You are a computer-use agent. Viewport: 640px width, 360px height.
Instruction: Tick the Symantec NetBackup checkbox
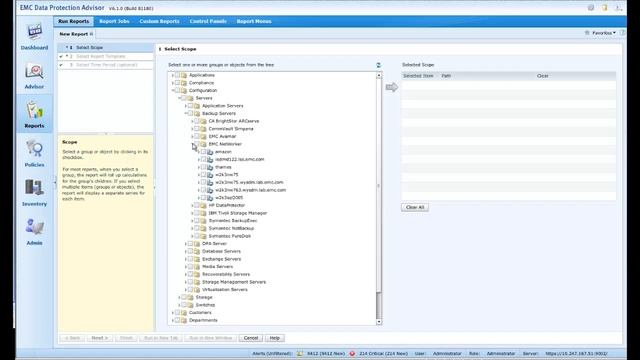click(197, 228)
